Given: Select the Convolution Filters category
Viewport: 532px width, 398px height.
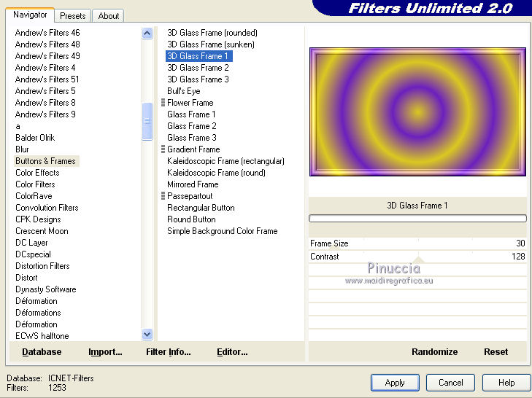Looking at the screenshot, I should pos(47,208).
